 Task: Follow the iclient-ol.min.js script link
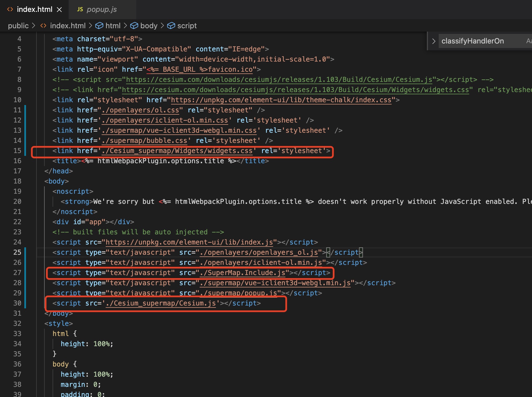click(x=261, y=263)
